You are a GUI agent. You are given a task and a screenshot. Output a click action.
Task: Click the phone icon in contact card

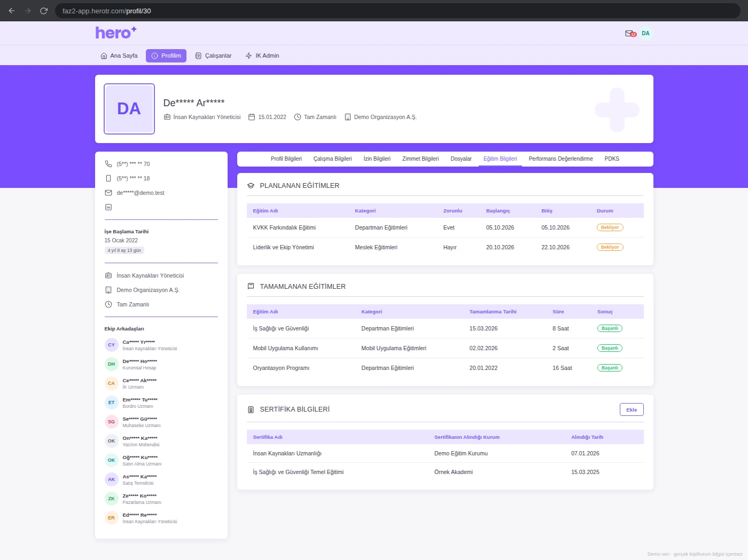(108, 164)
